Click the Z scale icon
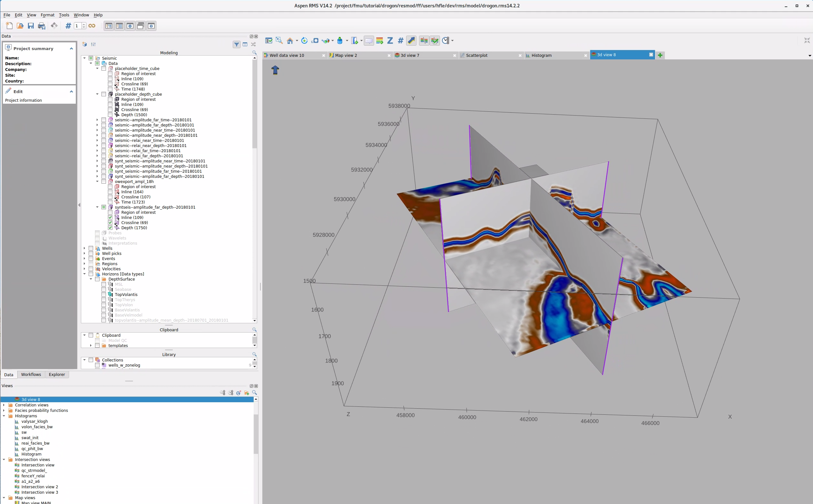The image size is (813, 504). click(x=390, y=41)
